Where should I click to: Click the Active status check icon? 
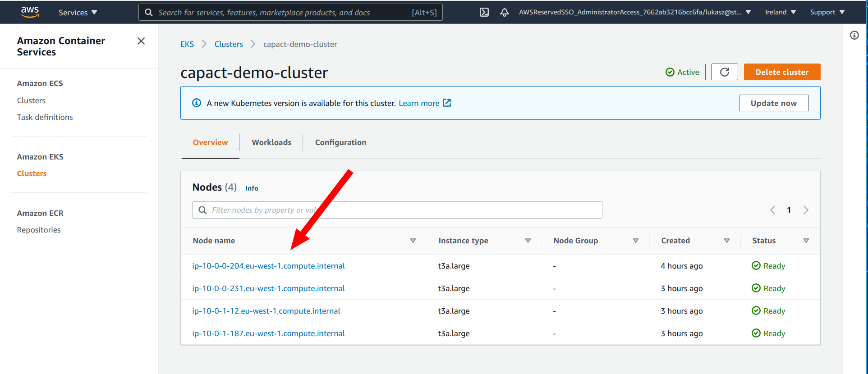pyautogui.click(x=670, y=72)
